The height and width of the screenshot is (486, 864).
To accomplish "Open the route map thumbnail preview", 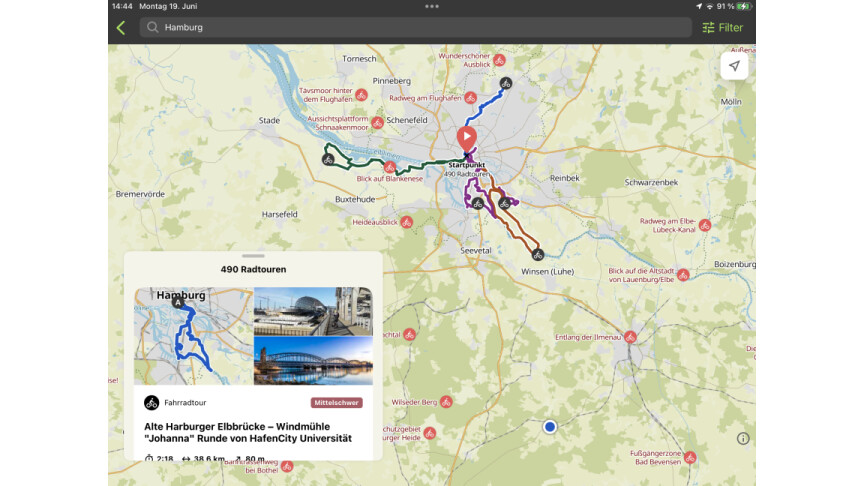I will (194, 336).
